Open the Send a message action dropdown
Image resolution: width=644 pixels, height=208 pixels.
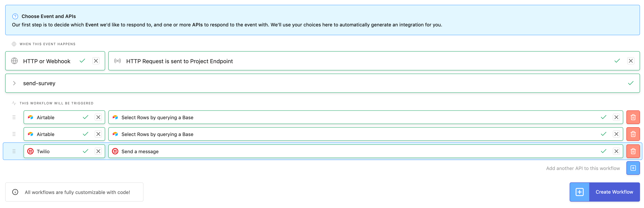(350, 151)
